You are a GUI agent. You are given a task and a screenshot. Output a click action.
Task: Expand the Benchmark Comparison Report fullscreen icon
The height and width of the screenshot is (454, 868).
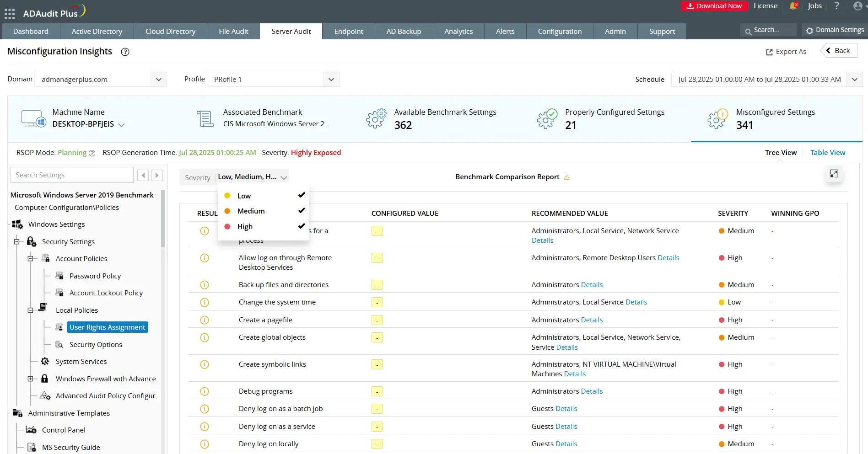(x=834, y=174)
